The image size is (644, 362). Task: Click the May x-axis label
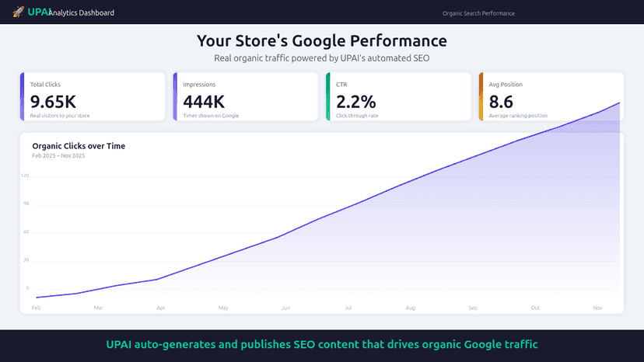(223, 308)
